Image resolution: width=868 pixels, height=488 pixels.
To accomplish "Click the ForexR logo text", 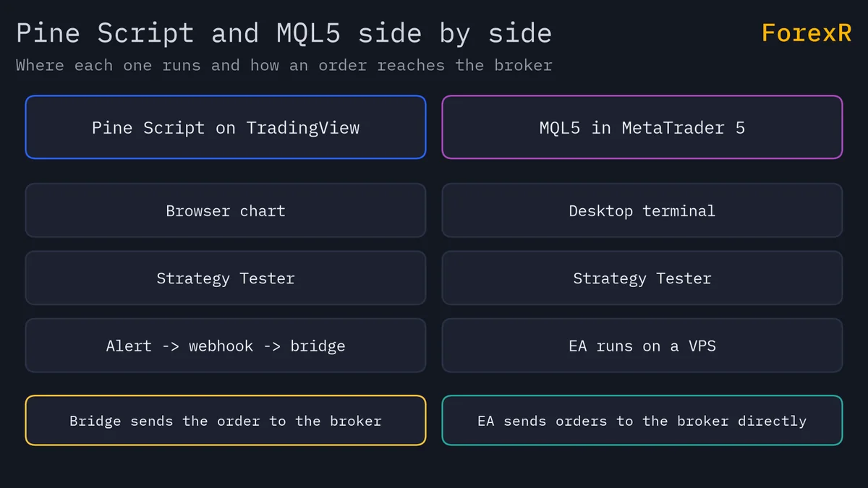I will pyautogui.click(x=807, y=33).
